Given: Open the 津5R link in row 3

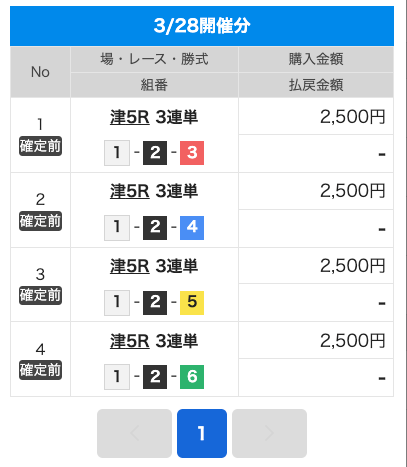Looking at the screenshot, I should (130, 266).
